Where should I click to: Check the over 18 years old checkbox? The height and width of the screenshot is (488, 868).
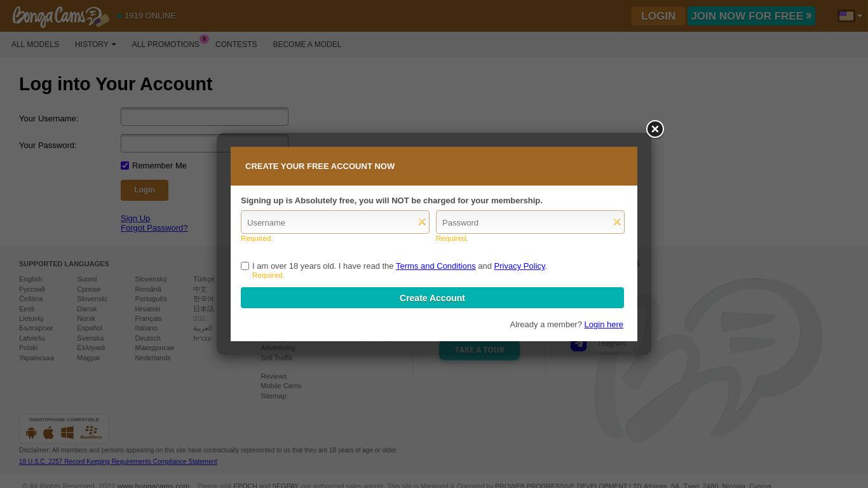[x=245, y=266]
